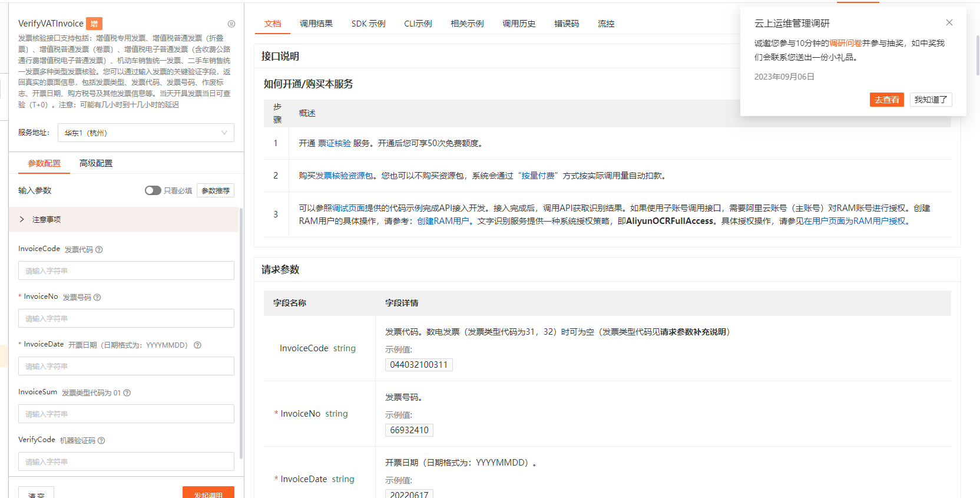Click the 去查看 button in popup
The image size is (980, 498).
tap(886, 100)
